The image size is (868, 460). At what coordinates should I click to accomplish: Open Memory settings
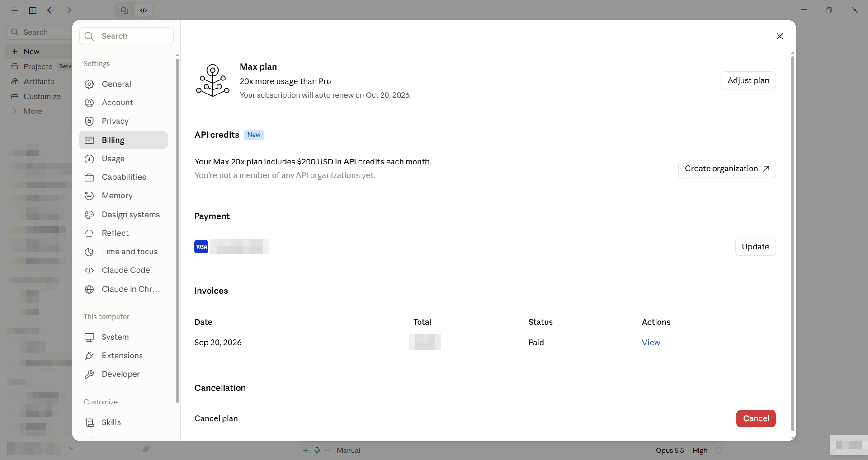(123, 196)
